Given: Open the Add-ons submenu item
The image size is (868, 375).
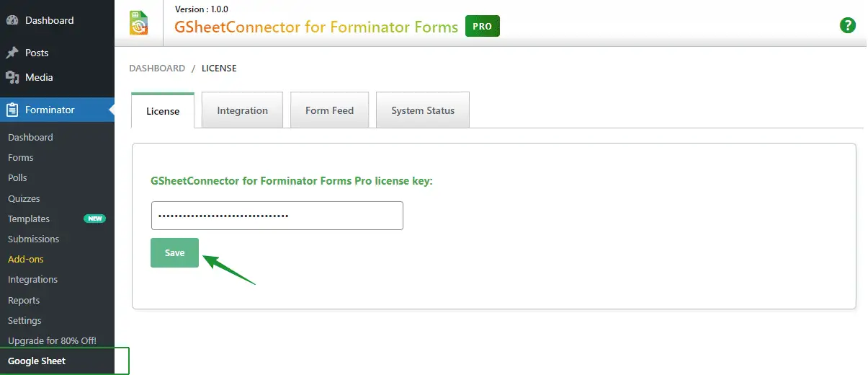Looking at the screenshot, I should coord(26,259).
